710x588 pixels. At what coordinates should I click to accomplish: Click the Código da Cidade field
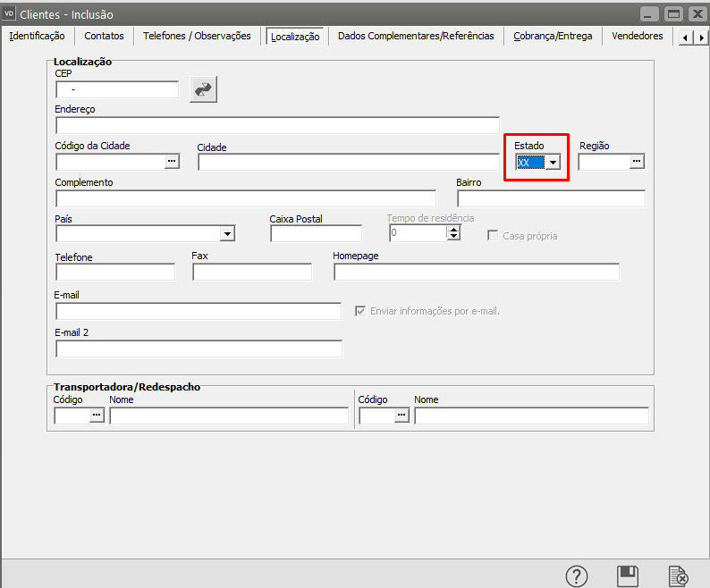tap(111, 162)
